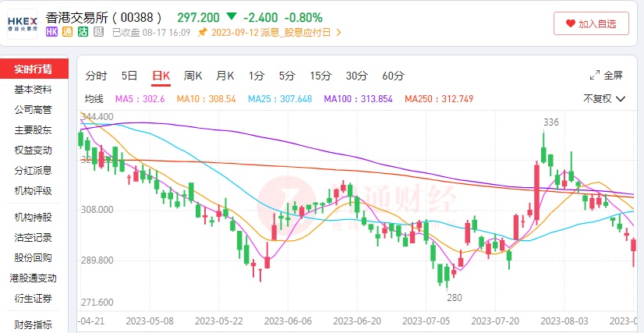
Task: Click the percent change -0.80%
Action: click(x=303, y=17)
